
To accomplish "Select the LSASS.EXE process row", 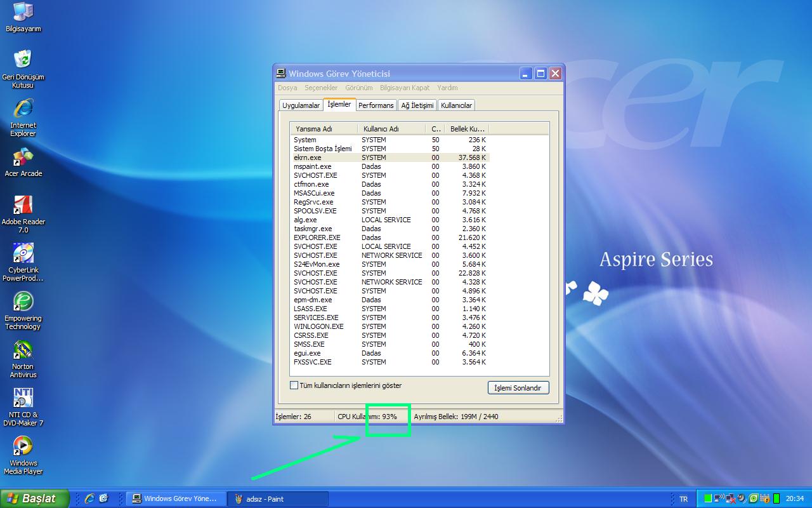I will (390, 309).
